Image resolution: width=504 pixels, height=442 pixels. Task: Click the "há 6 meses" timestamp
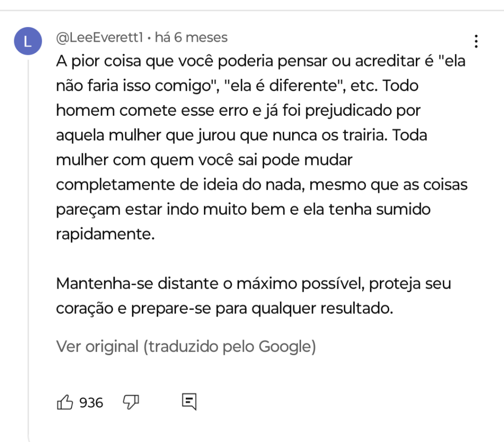click(x=191, y=37)
